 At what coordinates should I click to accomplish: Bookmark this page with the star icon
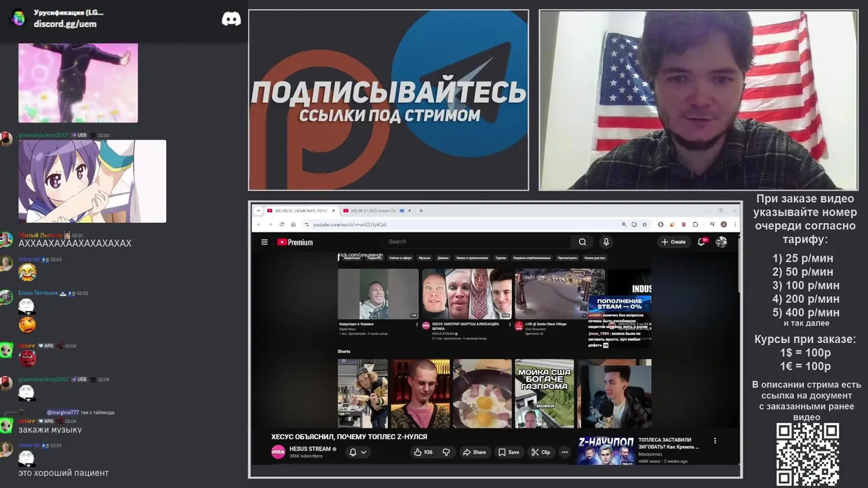click(x=644, y=224)
